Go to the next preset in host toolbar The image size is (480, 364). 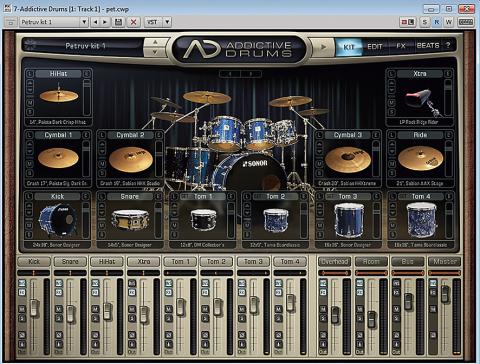coord(105,22)
